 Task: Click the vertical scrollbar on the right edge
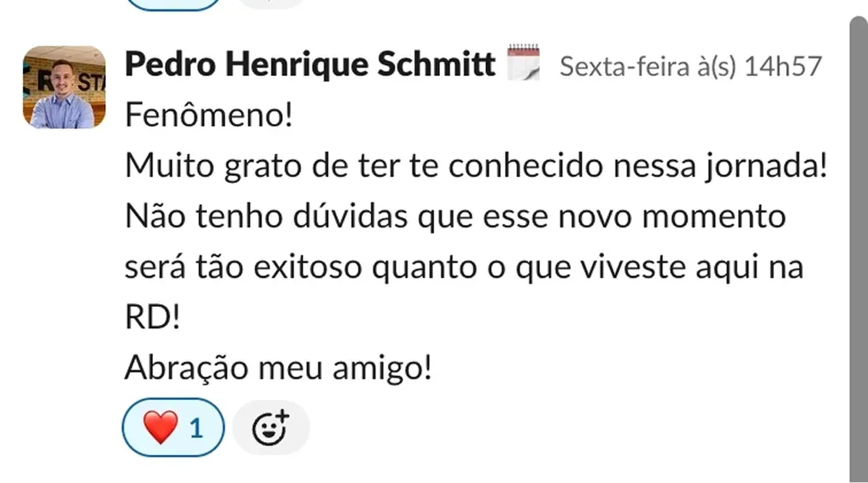[858, 248]
